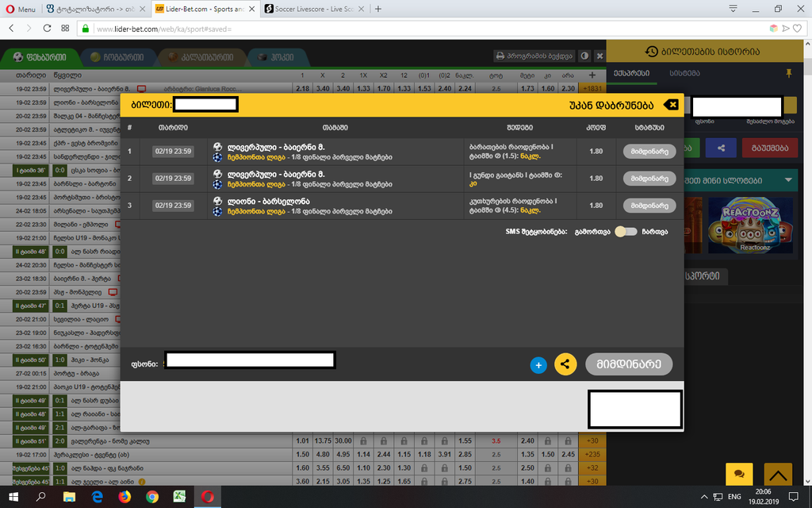Click heart bookmark icon in address bar
Screen dimensions: 812x508
798,29
